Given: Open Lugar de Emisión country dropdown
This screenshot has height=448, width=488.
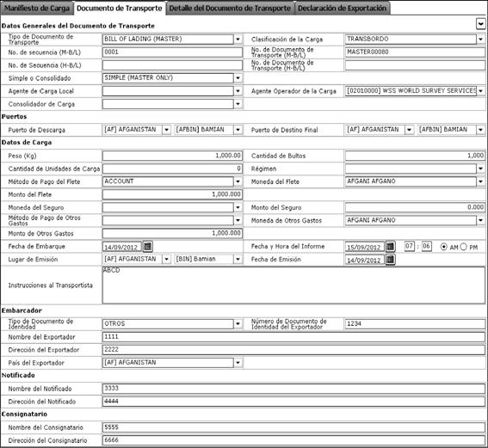Looking at the screenshot, I should pos(166,259).
